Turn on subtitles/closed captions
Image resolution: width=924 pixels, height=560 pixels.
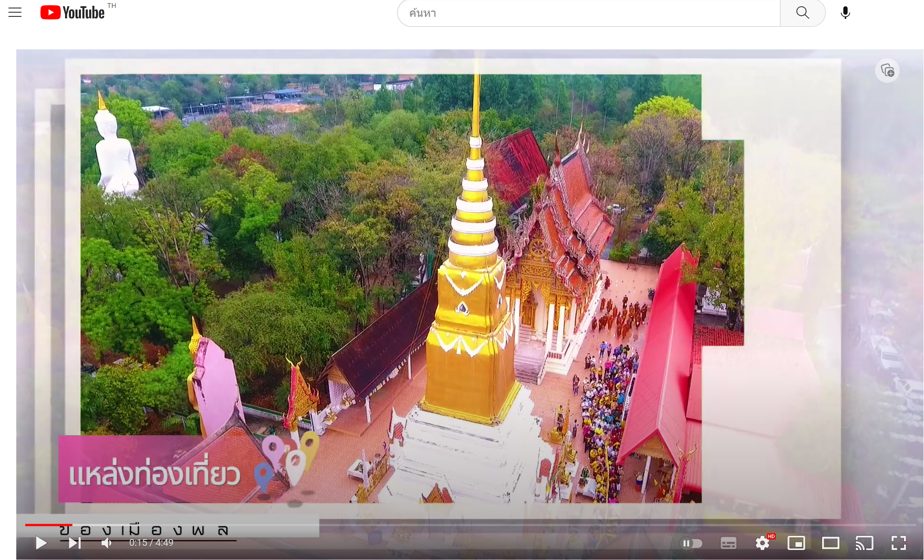coord(728,543)
